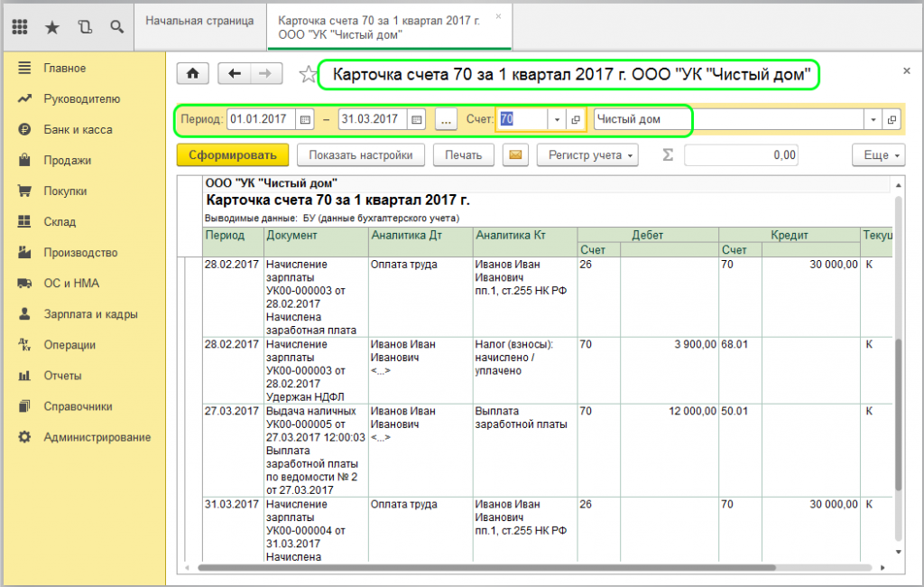Click the Документ column header
Image resolution: width=924 pixels, height=587 pixels.
coord(316,242)
